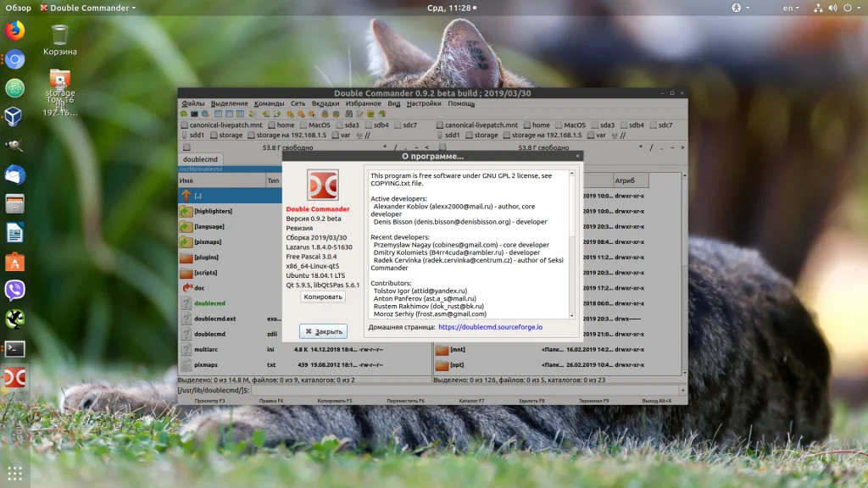Open Firefox from the Ubuntu dock
The height and width of the screenshot is (488, 868).
coord(15,30)
